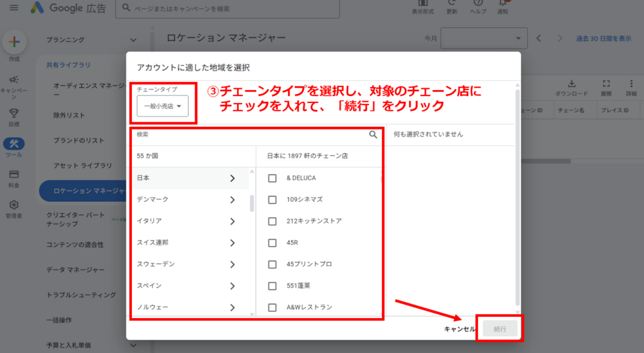Viewport: 644px width, 353px height.
Task: Click the キャンセル button
Action: [460, 329]
